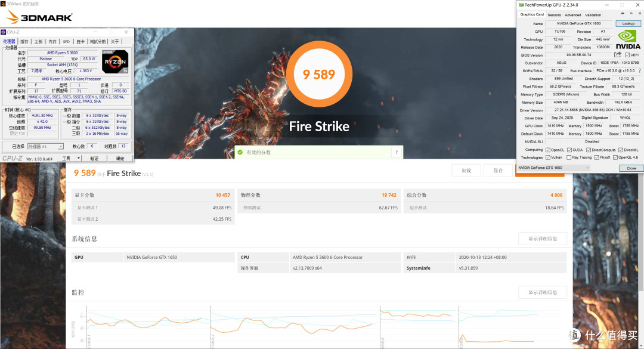This screenshot has height=349, width=644.
Task: Toggle the OpenGL 4.6 checkbox
Action: click(x=615, y=157)
